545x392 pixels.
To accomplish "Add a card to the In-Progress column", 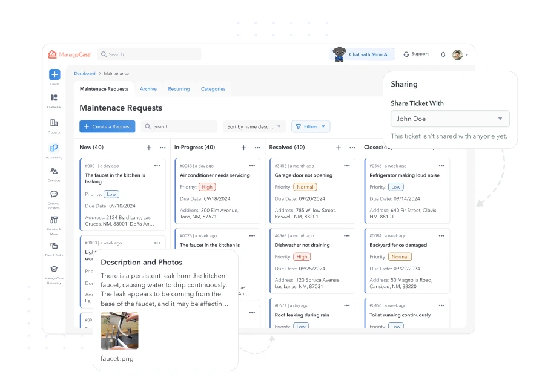I will click(243, 148).
